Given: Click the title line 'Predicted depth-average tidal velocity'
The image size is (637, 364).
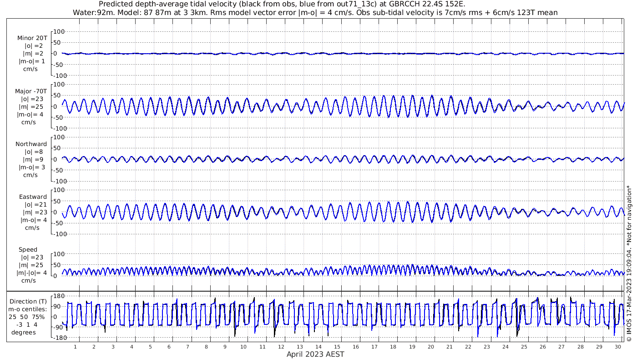Looking at the screenshot, I should [x=282, y=4].
